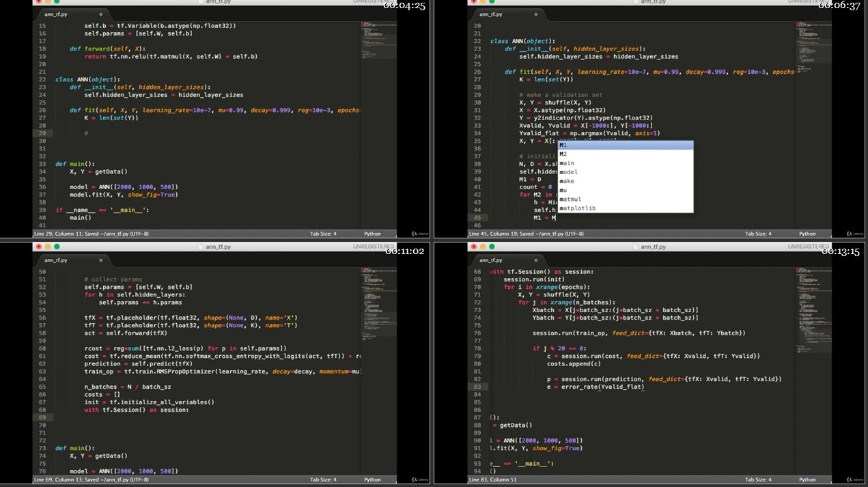Click 'Xvalid, Yvalid = X[-1000:], Y[-1000:]' line
Viewport: 868px width, 487px height.
[x=586, y=125]
